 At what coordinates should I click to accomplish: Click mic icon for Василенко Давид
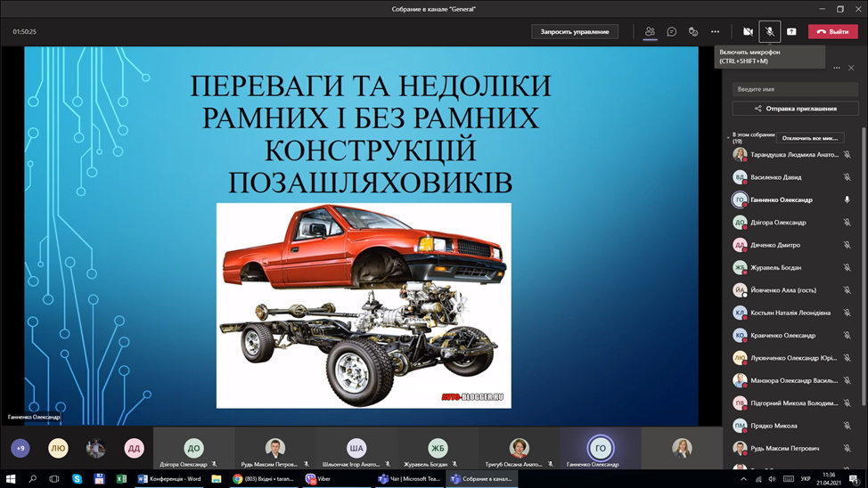tap(847, 177)
